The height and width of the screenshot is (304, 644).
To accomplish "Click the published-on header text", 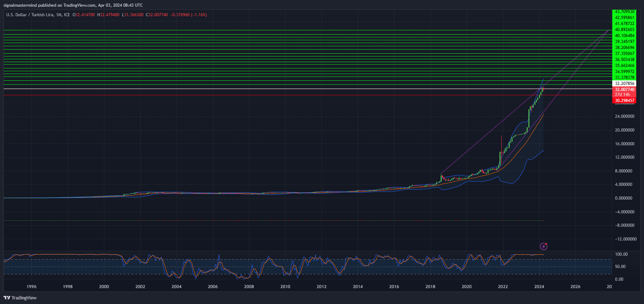I will click(73, 5).
